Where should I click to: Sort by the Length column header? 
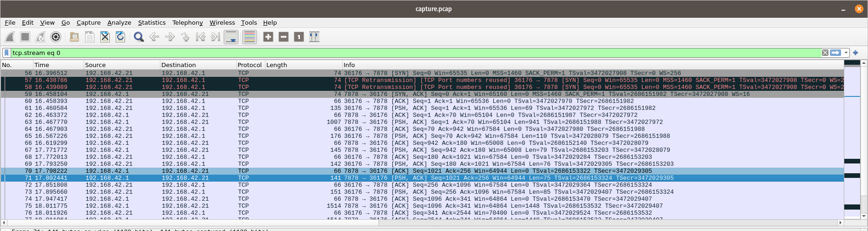(x=304, y=65)
